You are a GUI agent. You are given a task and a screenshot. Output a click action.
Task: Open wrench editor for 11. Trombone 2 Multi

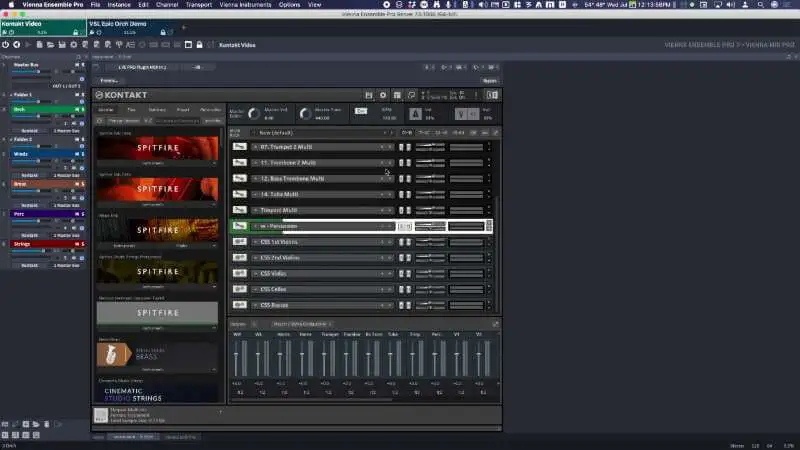click(x=239, y=163)
